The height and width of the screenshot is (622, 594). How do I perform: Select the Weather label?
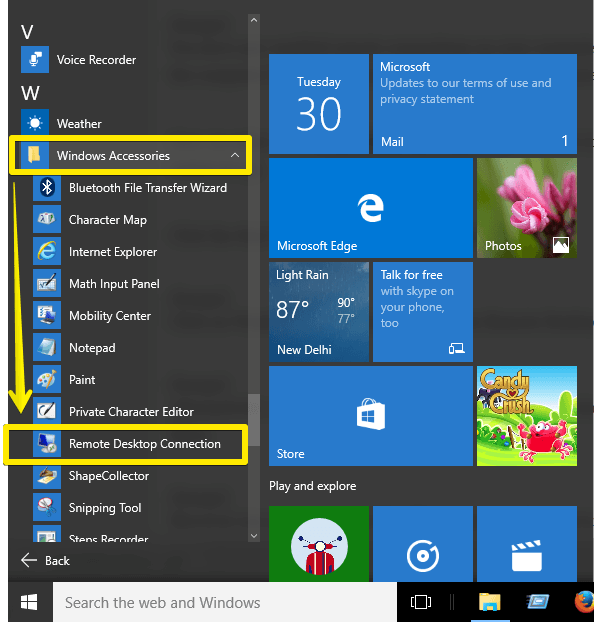click(79, 123)
